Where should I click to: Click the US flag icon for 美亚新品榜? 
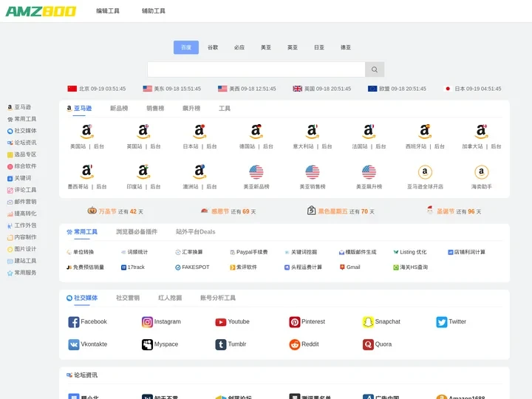pyautogui.click(x=256, y=172)
